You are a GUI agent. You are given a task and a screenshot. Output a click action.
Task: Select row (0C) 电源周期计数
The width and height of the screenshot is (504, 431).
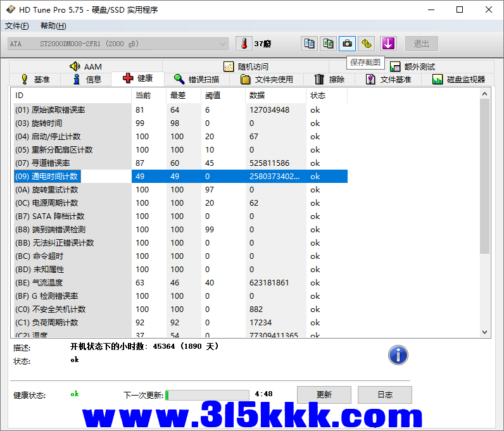[180, 203]
